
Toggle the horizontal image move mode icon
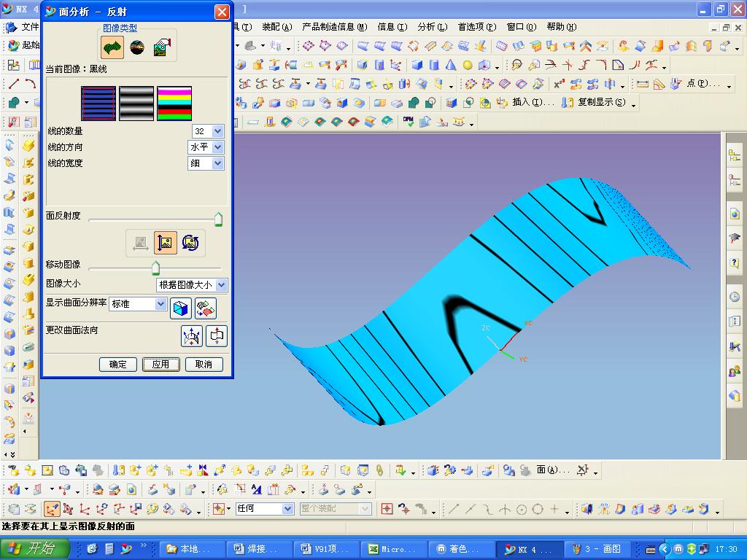(x=140, y=243)
